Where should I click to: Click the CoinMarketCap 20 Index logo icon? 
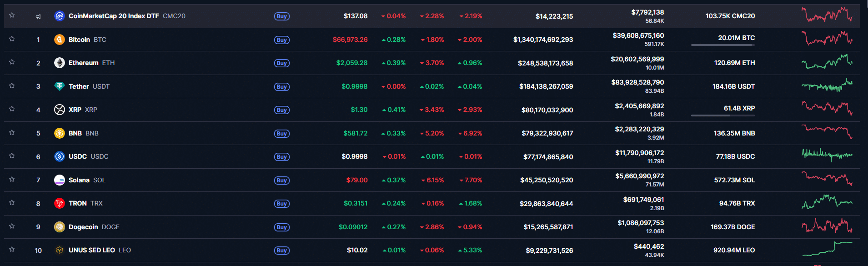59,16
